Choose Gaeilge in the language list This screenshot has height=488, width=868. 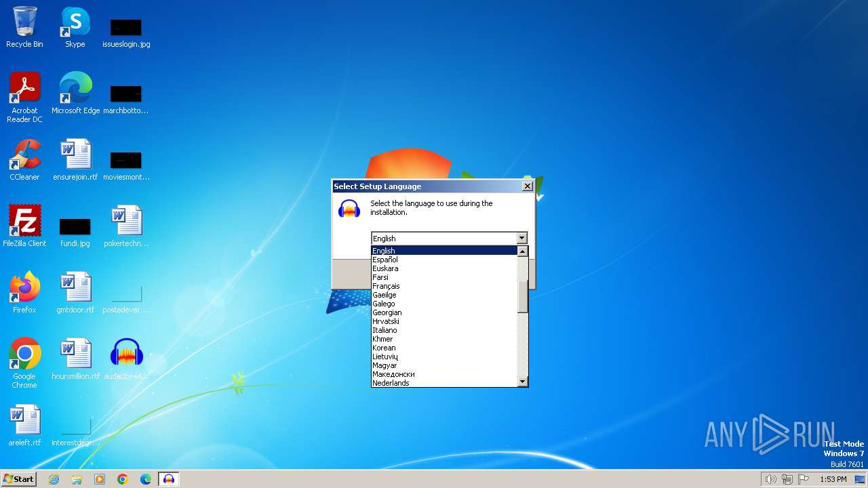tap(444, 295)
